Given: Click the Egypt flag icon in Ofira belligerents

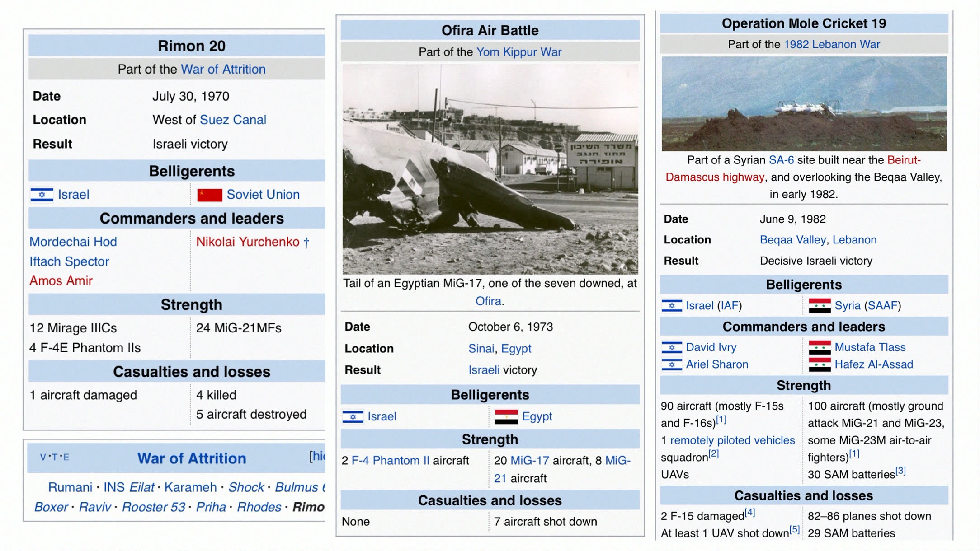Looking at the screenshot, I should tap(506, 416).
